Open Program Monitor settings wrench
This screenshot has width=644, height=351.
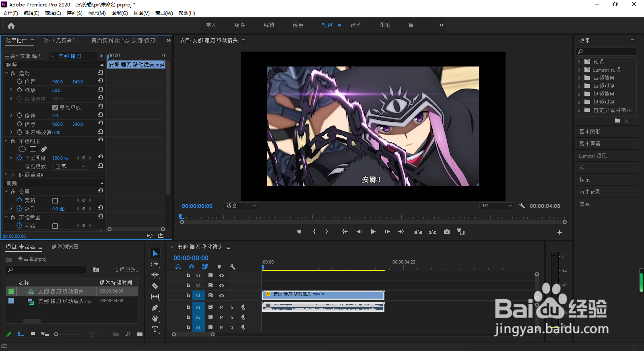click(522, 206)
